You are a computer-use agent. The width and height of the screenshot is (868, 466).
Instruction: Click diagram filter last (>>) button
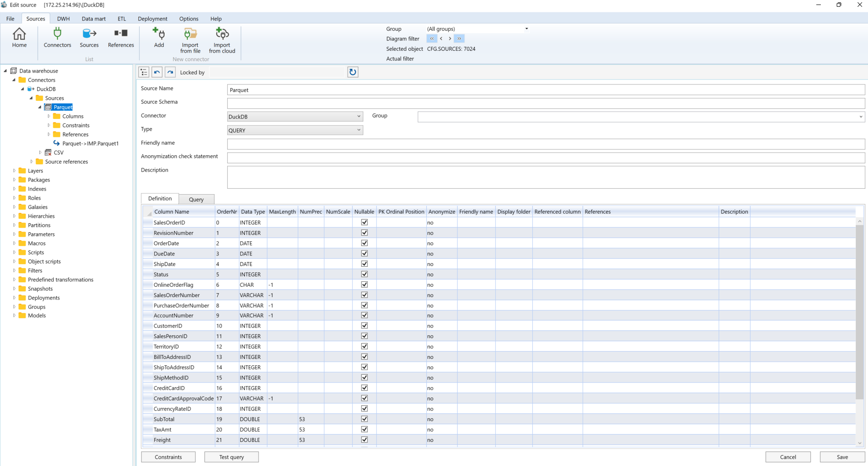(x=459, y=39)
